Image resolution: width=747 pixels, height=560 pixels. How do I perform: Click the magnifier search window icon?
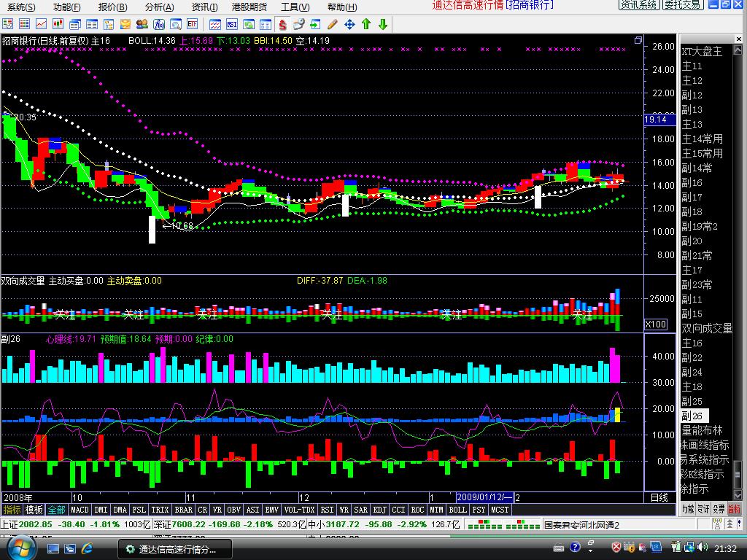click(x=176, y=24)
